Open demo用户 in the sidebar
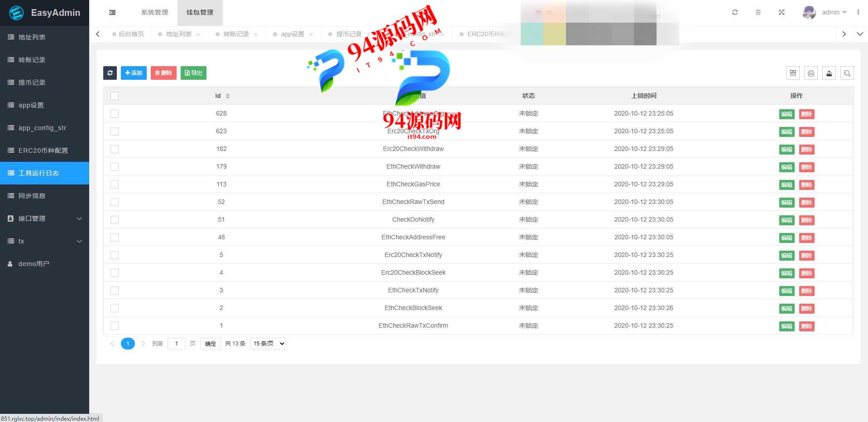Viewport: 868px width, 422px height. [x=44, y=264]
